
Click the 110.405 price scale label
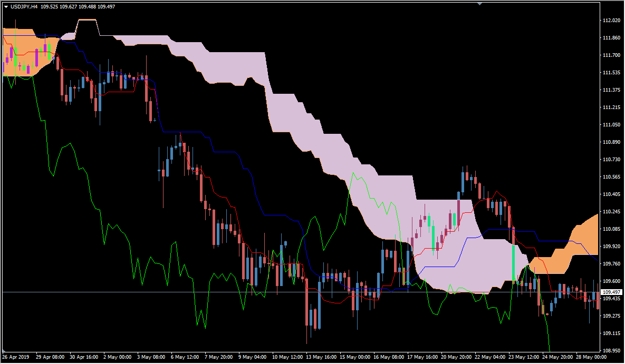[x=611, y=194]
